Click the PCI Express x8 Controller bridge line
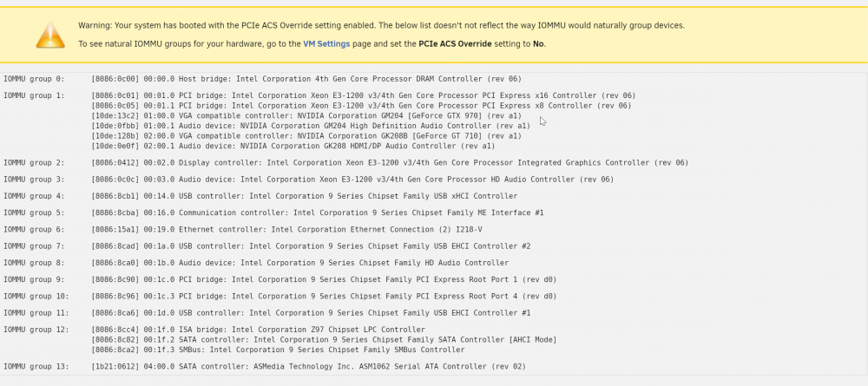 tap(361, 105)
